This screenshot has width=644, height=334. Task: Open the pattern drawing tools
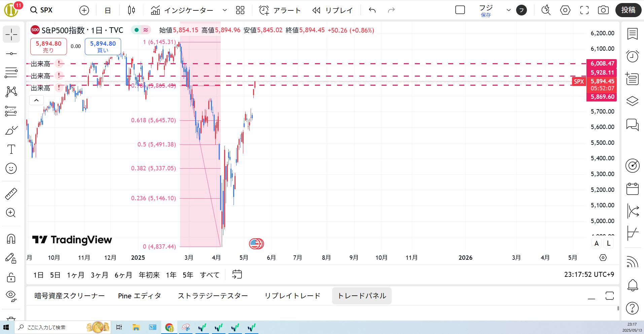11,91
